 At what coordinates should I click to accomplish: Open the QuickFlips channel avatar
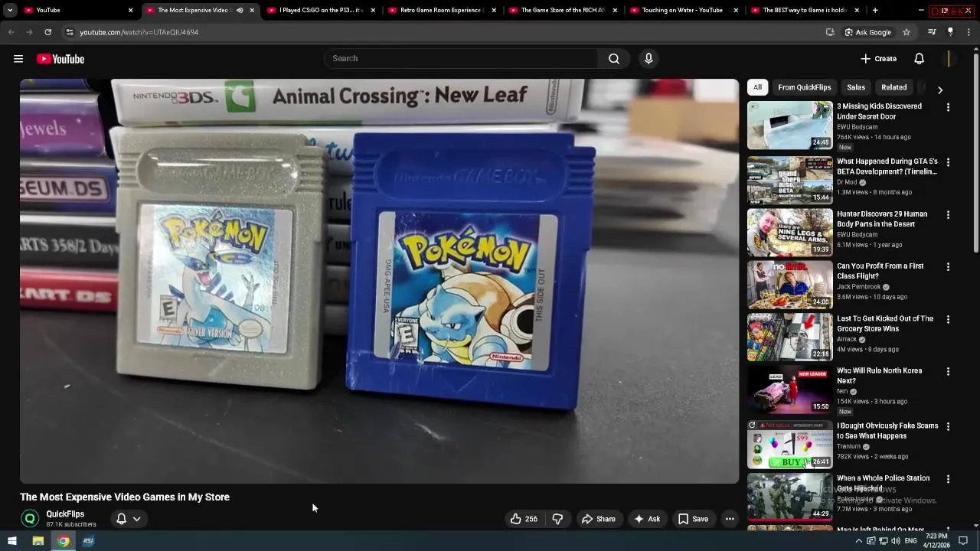click(x=30, y=519)
